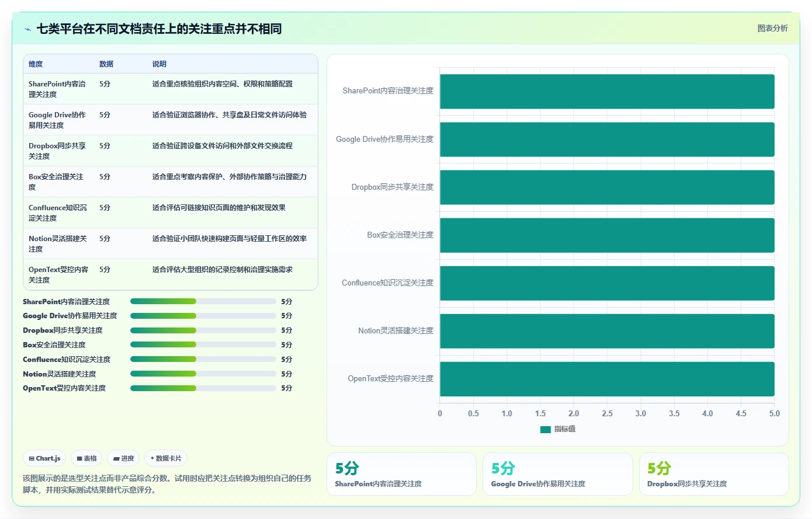The image size is (812, 519).
Task: Open the 5分 Dropbox同步共享关注度 stat card
Action: point(714,474)
